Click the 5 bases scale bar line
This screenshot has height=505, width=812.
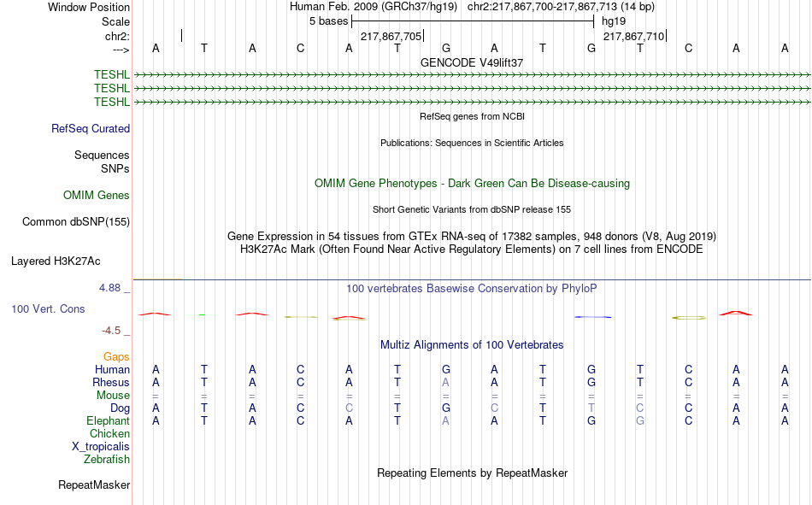[x=473, y=21]
